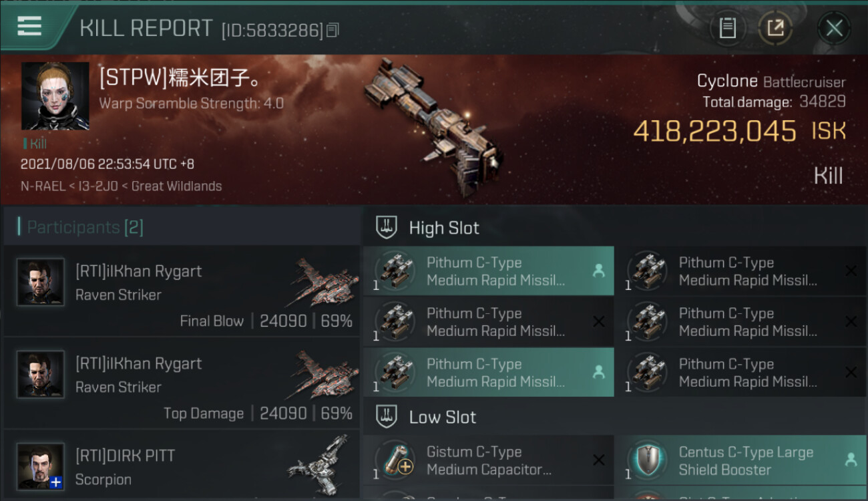Open the Final Blow ilKhan Rygart entry
Image resolution: width=868 pixels, height=501 pixels.
pos(182,291)
